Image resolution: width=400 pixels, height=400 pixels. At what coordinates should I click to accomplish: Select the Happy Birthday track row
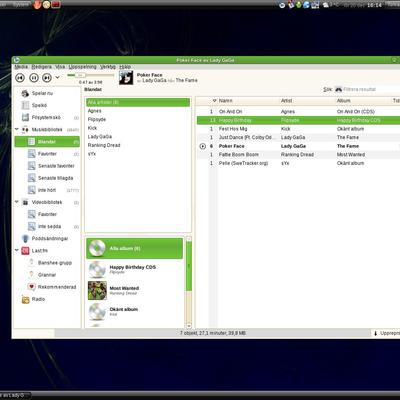click(298, 120)
